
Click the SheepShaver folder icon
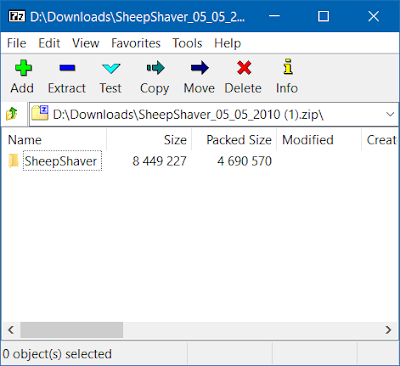tap(14, 161)
